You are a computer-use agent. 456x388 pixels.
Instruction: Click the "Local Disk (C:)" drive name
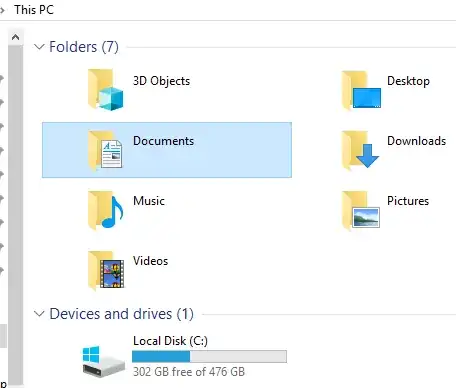170,341
